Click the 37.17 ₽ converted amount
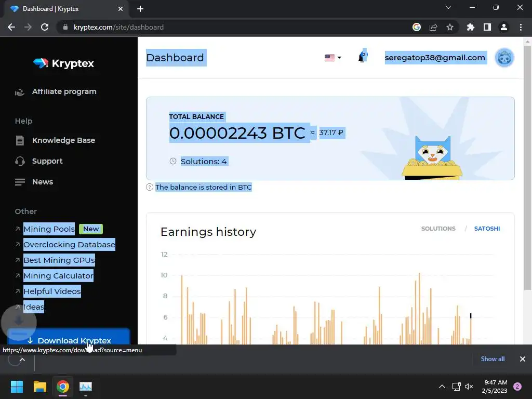This screenshot has height=399, width=532. [331, 132]
